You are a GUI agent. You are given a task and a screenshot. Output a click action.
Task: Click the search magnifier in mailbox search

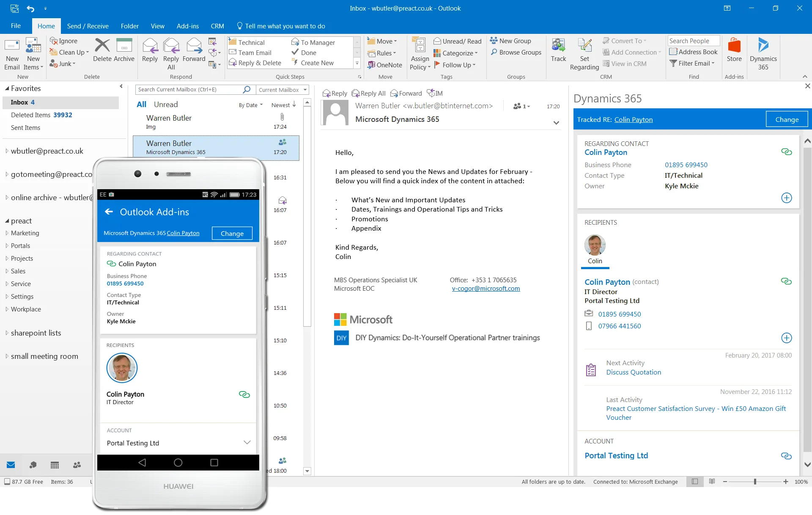[247, 89]
